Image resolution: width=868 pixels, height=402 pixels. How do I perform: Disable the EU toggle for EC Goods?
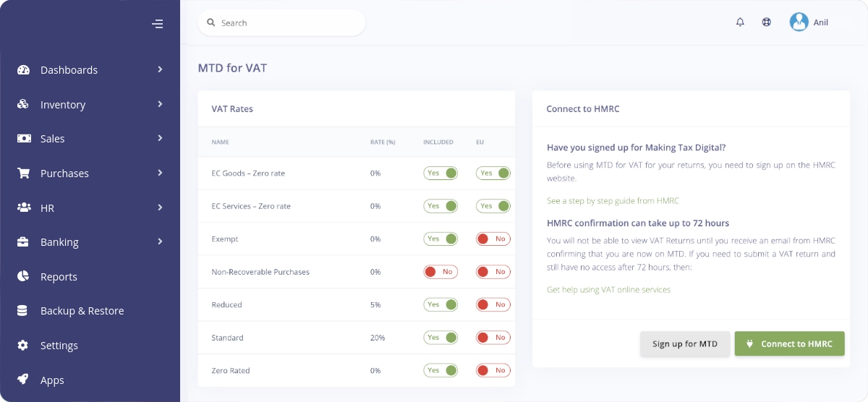[493, 174]
